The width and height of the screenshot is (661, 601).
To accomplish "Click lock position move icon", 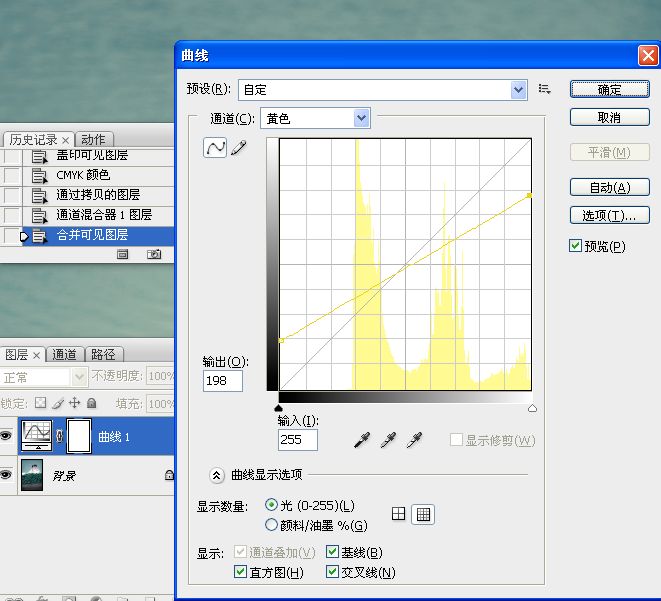I will (x=75, y=403).
